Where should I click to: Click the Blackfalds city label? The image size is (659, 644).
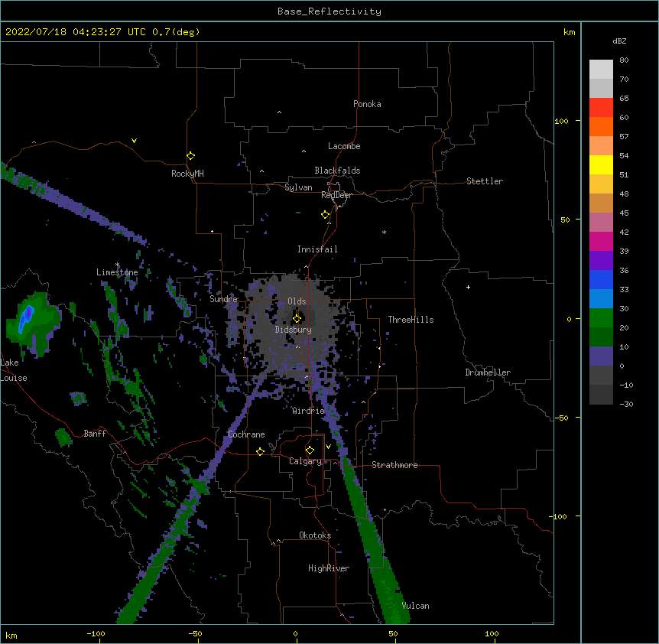click(x=337, y=171)
